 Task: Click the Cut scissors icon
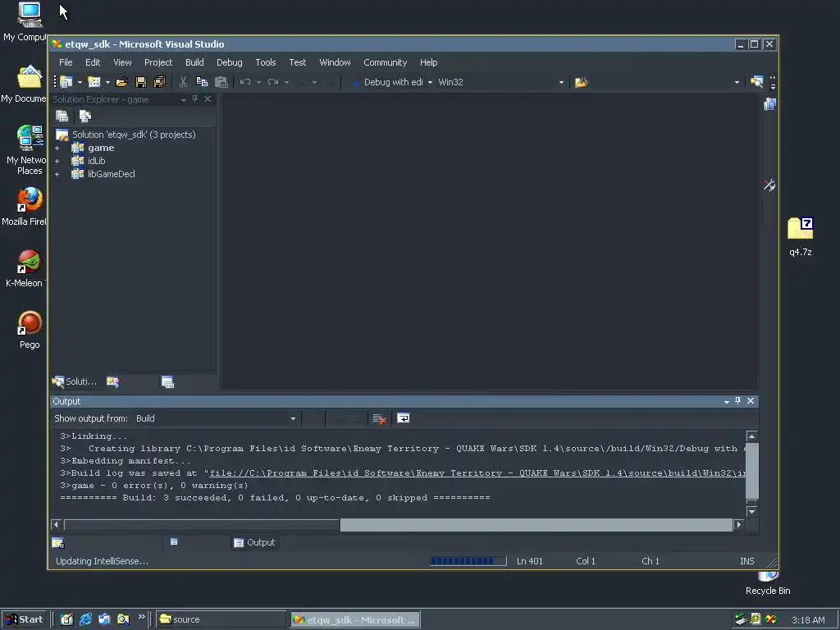[x=183, y=82]
